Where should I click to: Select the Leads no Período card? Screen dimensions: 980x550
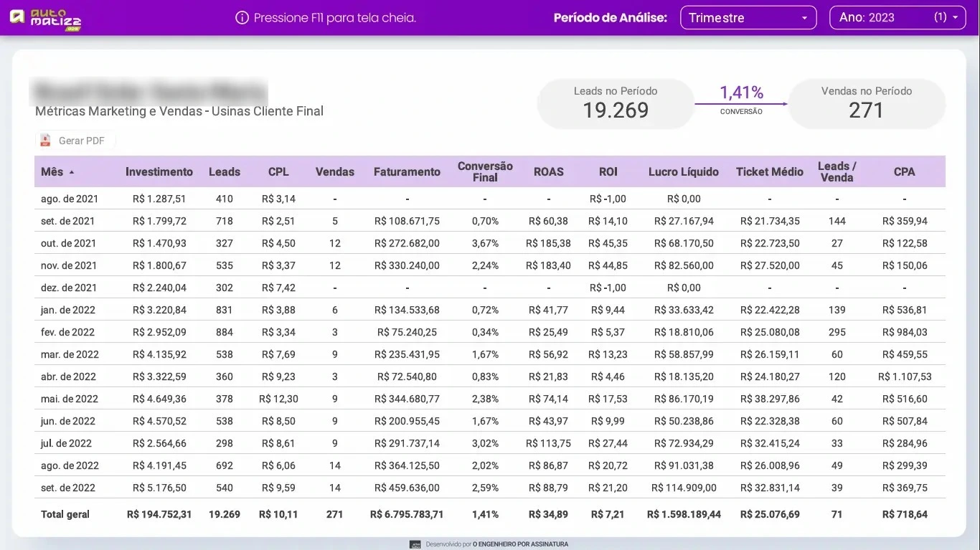(x=615, y=103)
